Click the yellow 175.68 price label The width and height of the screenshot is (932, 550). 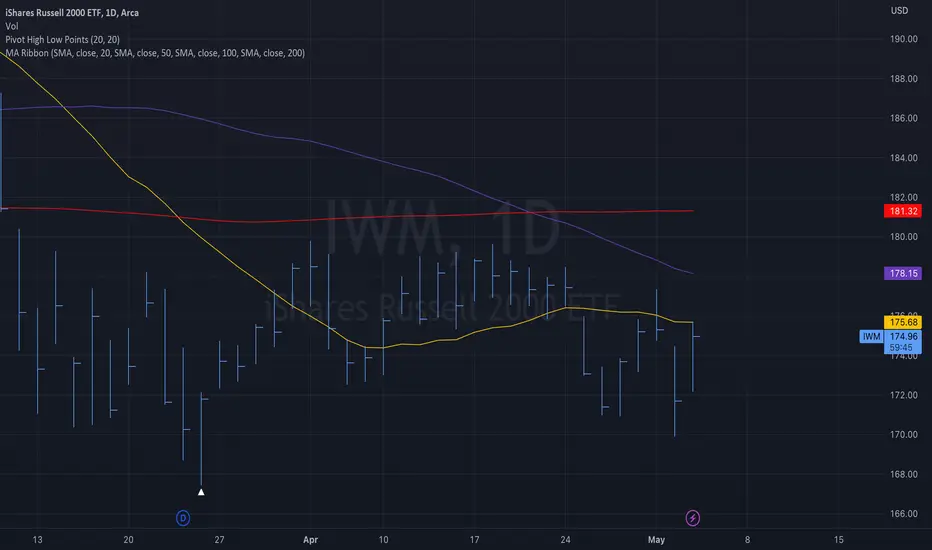point(903,322)
